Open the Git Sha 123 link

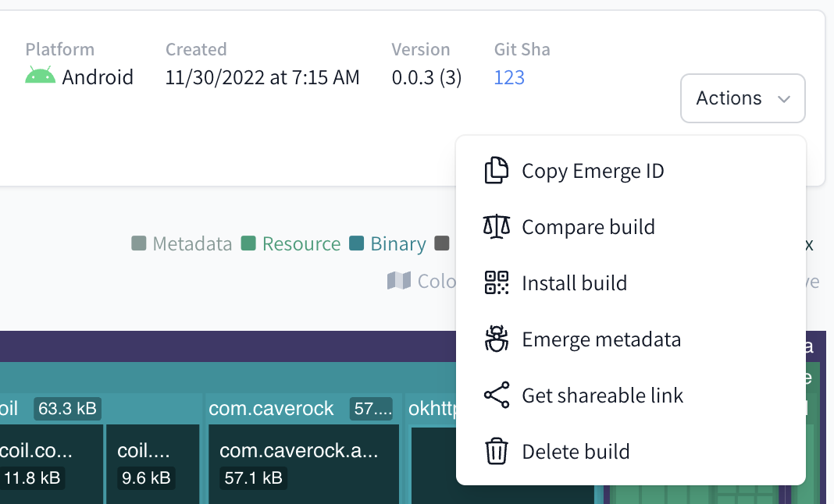[x=509, y=77]
